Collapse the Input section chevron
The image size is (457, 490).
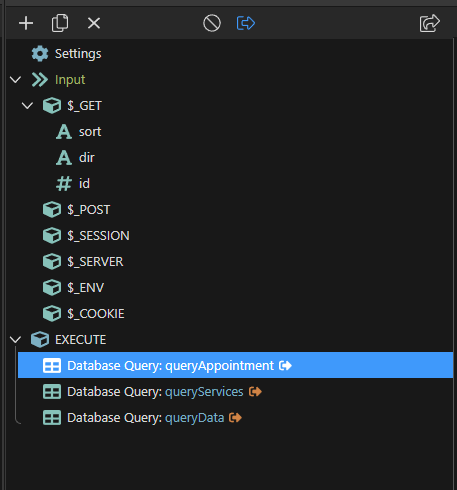pyautogui.click(x=16, y=80)
